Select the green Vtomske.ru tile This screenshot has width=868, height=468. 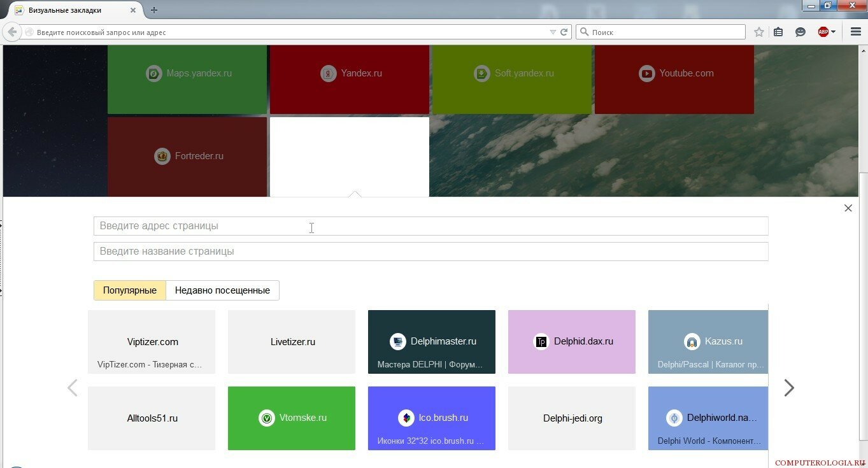[x=292, y=418]
